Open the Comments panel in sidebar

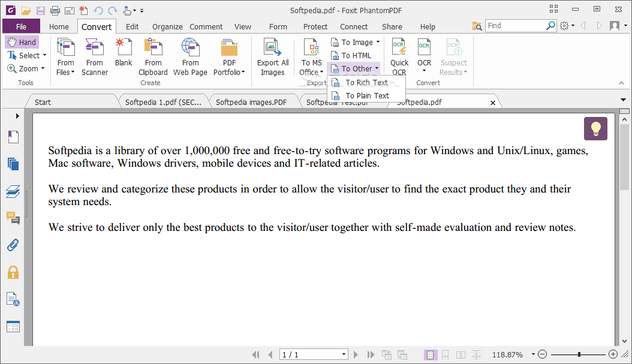tap(13, 218)
